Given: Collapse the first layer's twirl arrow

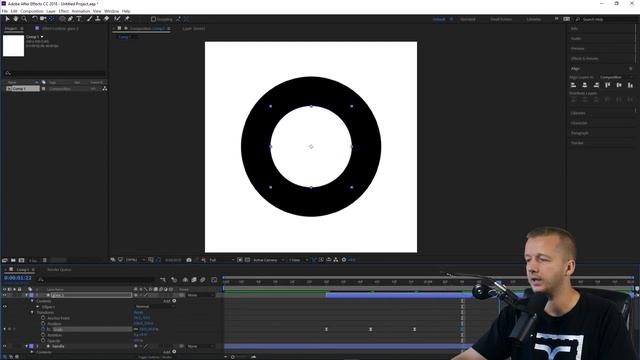Looking at the screenshot, I should 27,295.
